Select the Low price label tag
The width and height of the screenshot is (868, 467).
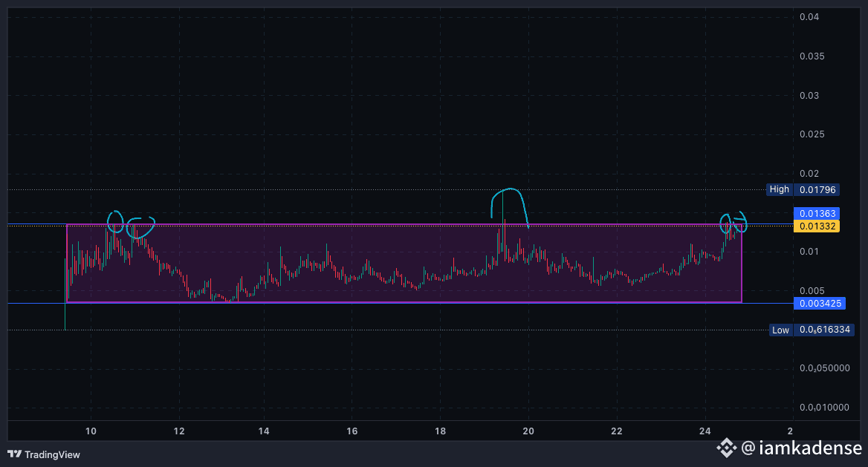point(780,330)
